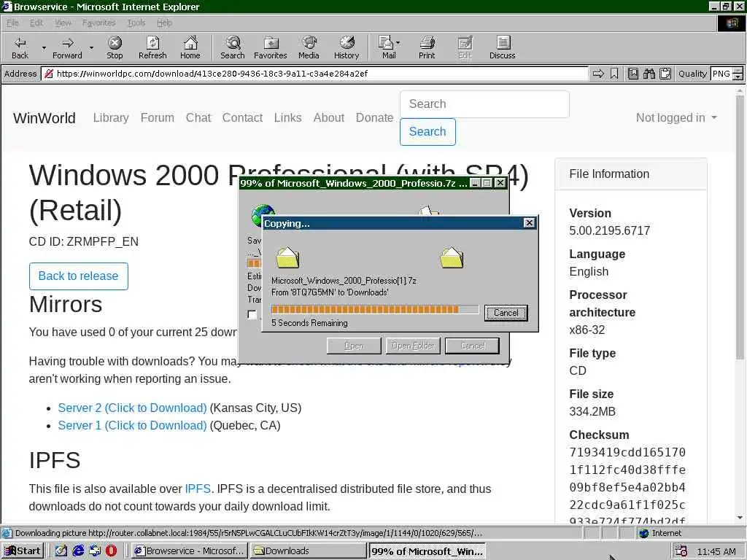Screen dimensions: 747x560
Task: Launch Outlook Express quick launch icon
Action: 95,551
